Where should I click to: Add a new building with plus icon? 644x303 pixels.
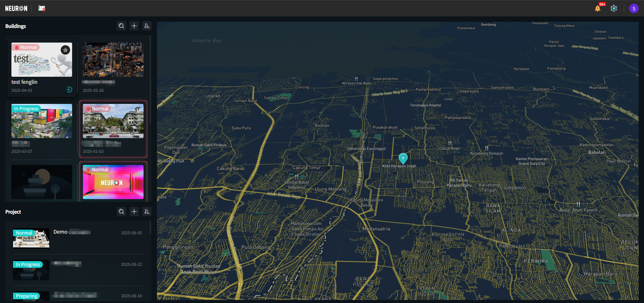pyautogui.click(x=134, y=26)
